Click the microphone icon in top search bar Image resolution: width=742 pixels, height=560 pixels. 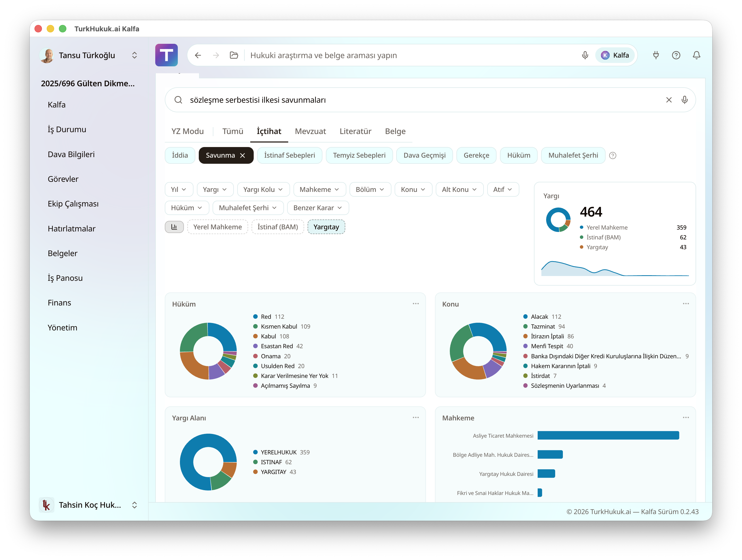(585, 55)
